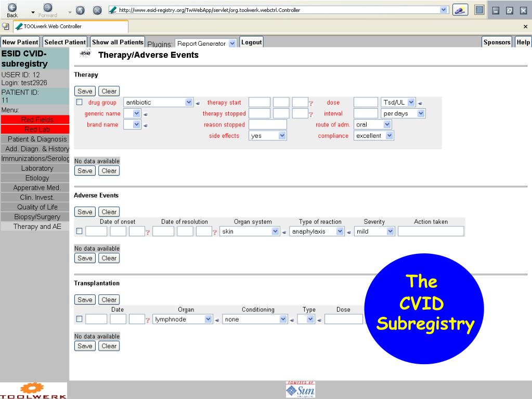Open the Severity mild dropdown
Viewport: 532px width, 399px height.
click(374, 231)
